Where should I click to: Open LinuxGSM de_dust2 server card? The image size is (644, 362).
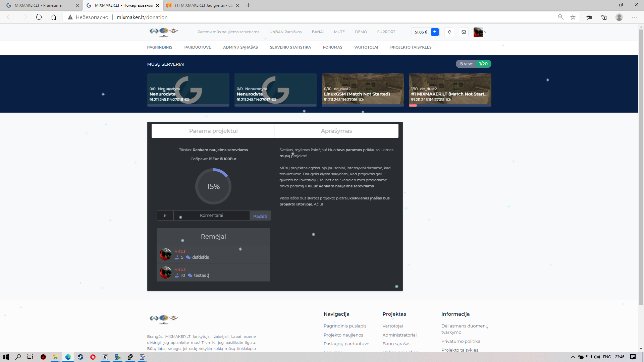point(363,90)
